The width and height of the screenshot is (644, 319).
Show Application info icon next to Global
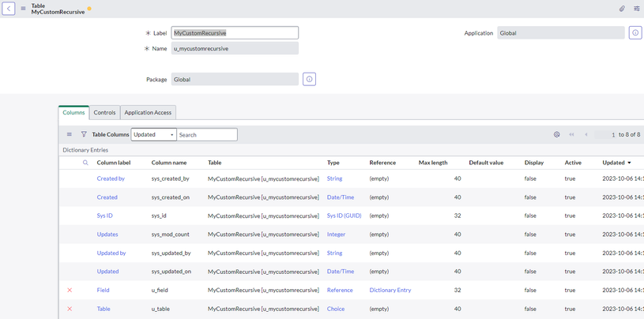click(635, 33)
